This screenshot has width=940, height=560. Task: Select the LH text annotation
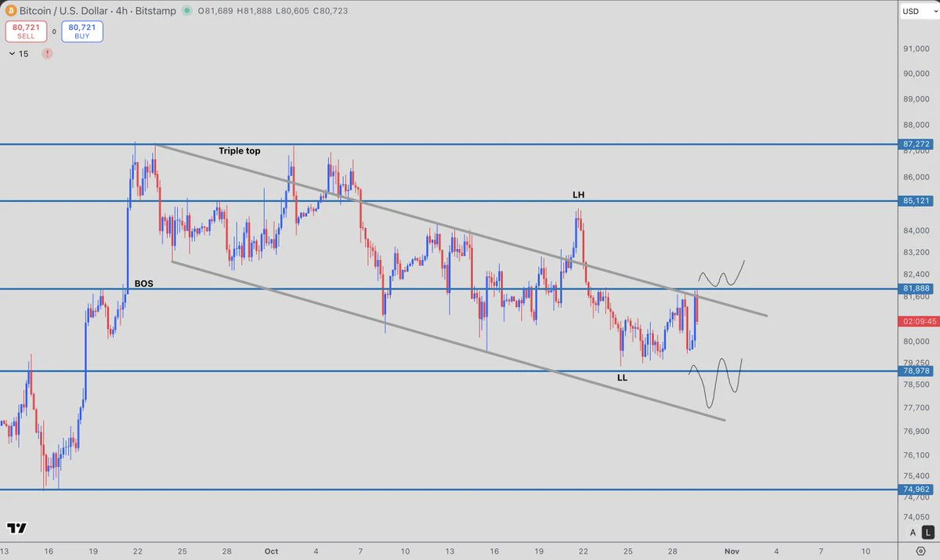(579, 193)
